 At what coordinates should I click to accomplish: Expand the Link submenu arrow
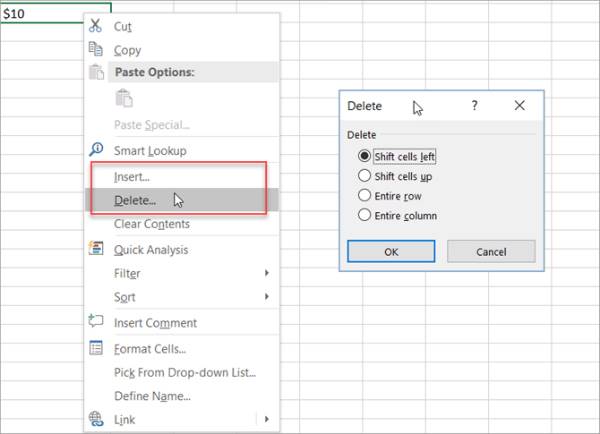(267, 419)
